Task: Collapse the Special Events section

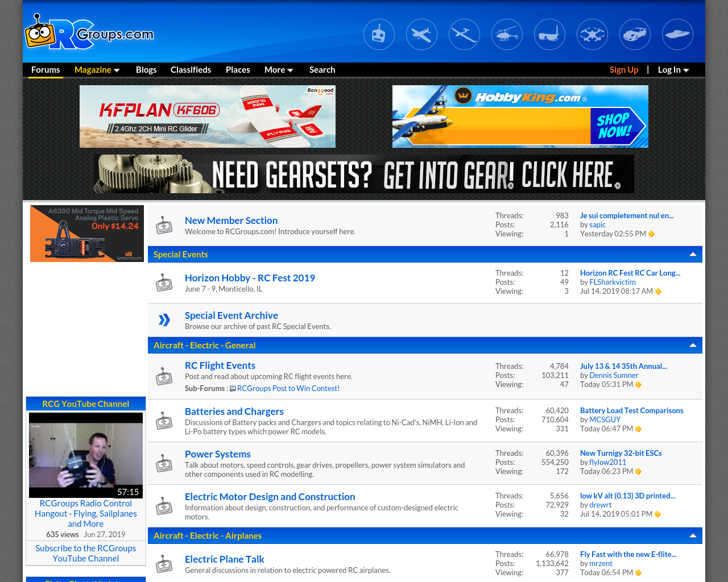Action: pyautogui.click(x=693, y=254)
